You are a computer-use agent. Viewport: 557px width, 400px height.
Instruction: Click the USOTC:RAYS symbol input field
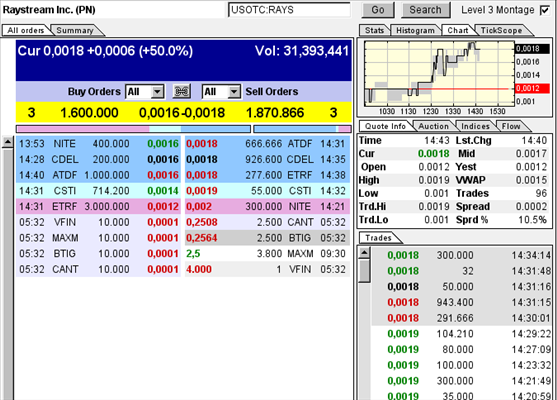[289, 10]
